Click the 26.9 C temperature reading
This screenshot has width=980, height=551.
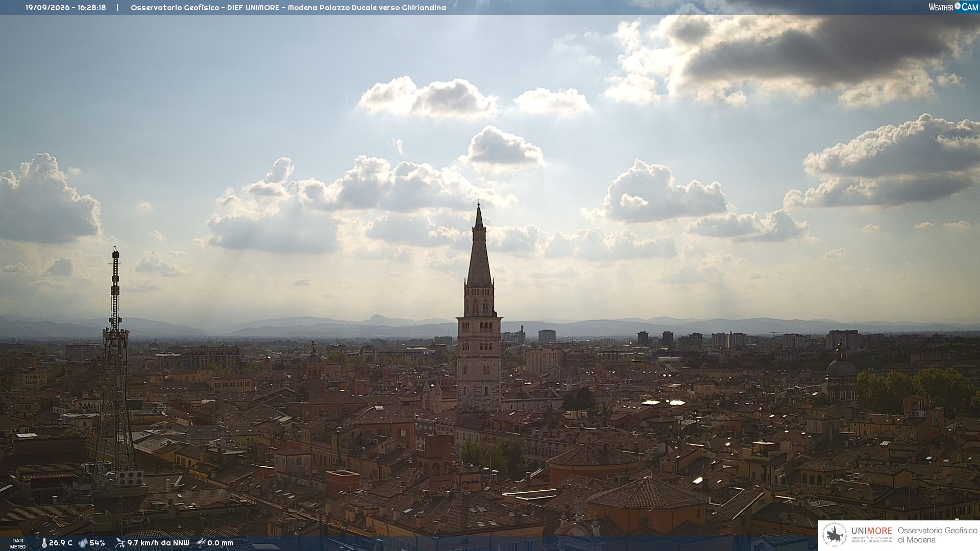pyautogui.click(x=61, y=543)
